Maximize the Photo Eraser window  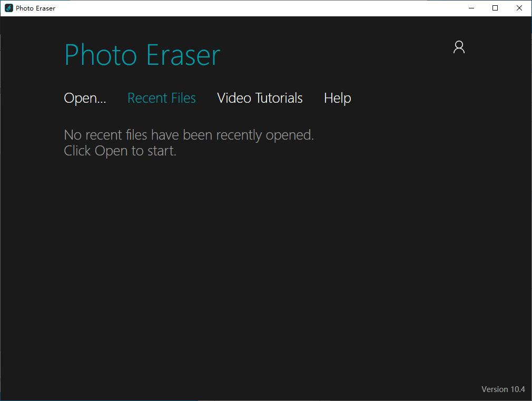tap(495, 8)
